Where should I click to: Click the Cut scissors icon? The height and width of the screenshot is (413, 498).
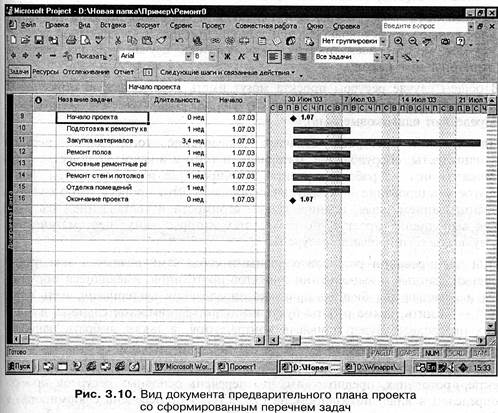(118, 41)
